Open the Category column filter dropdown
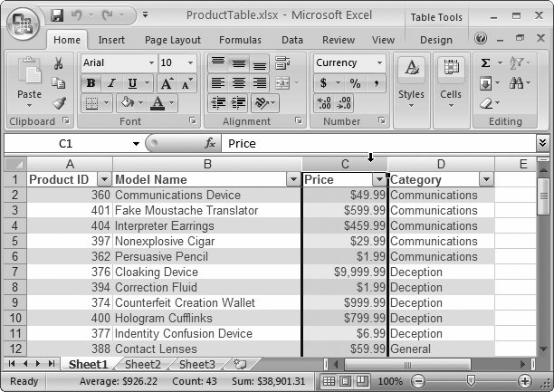Screen dimensions: 554x392 pos(486,179)
